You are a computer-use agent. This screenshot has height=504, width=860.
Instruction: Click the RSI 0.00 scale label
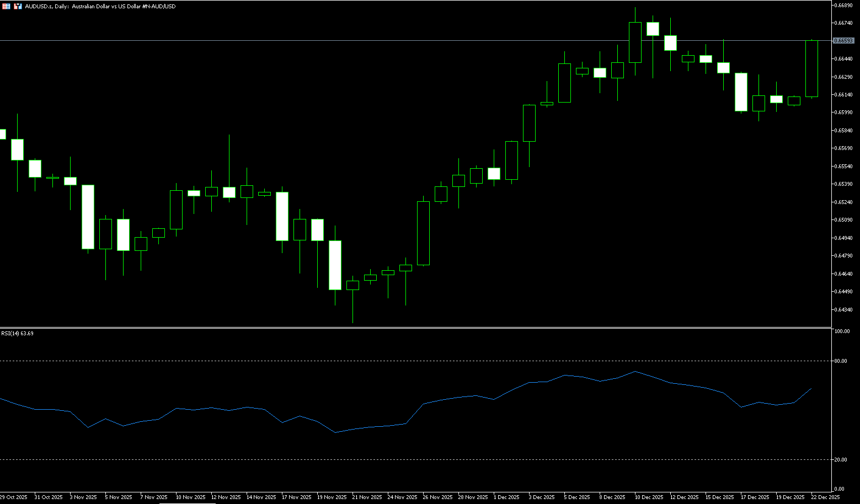[x=840, y=489]
